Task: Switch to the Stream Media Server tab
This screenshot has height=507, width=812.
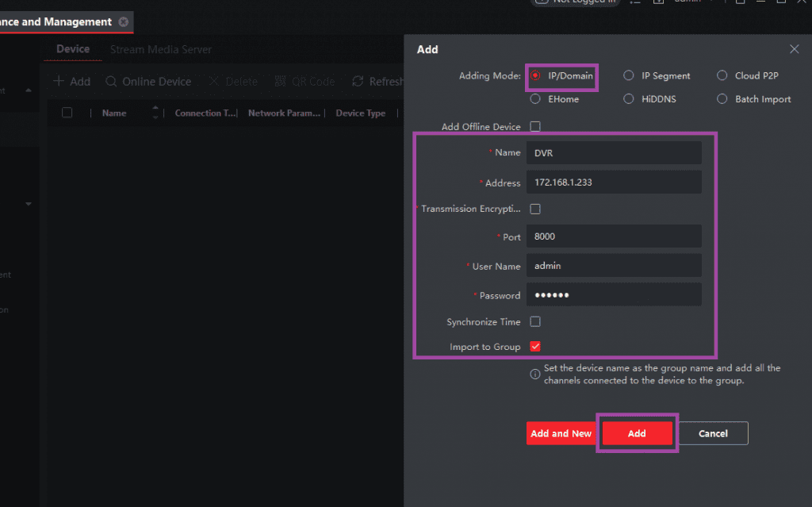Action: pos(160,49)
